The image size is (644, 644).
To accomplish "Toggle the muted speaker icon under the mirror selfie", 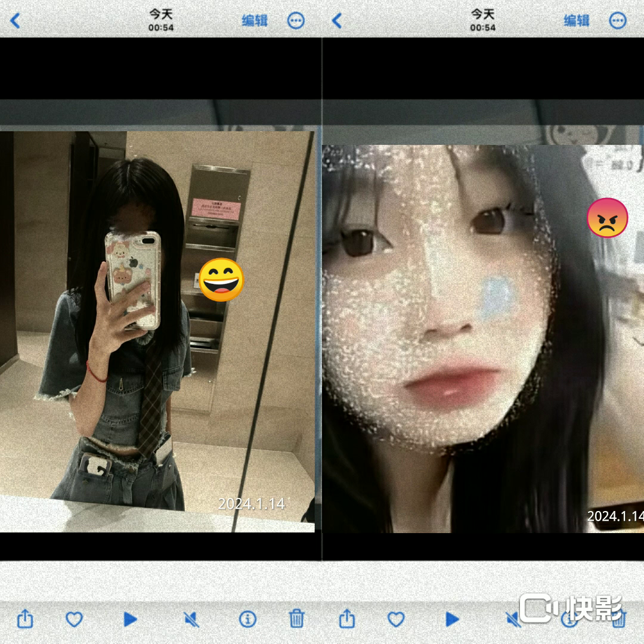I will (191, 619).
